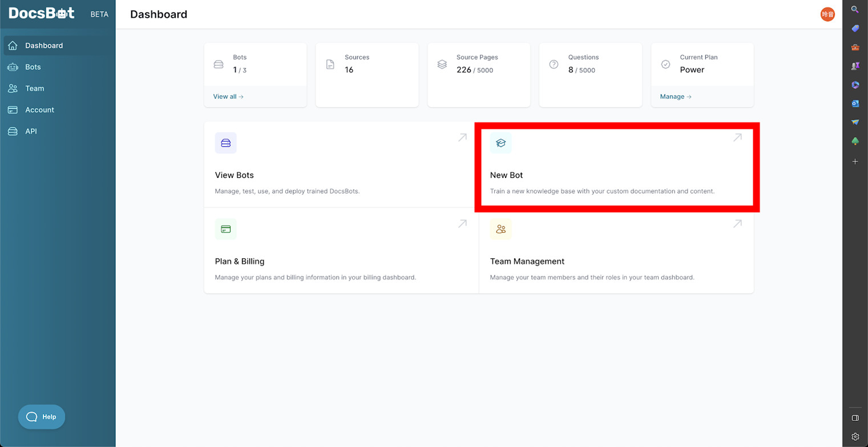Open the red toolbox sidebar icon

click(855, 47)
